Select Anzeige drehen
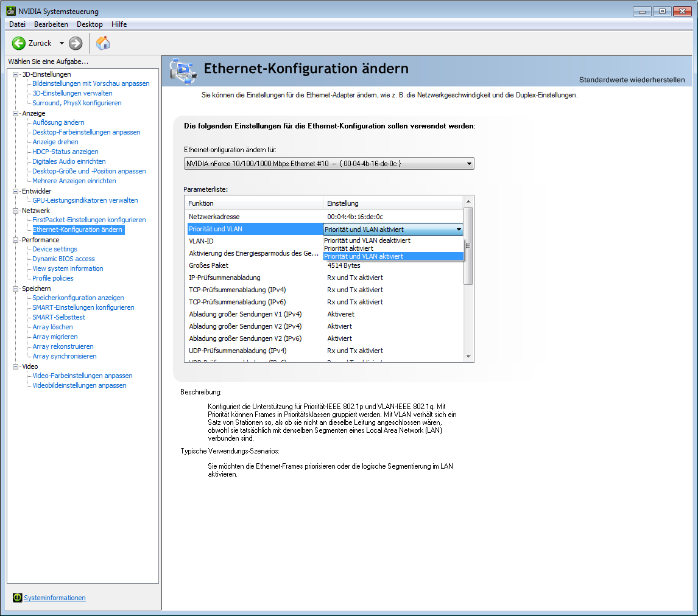 [55, 142]
